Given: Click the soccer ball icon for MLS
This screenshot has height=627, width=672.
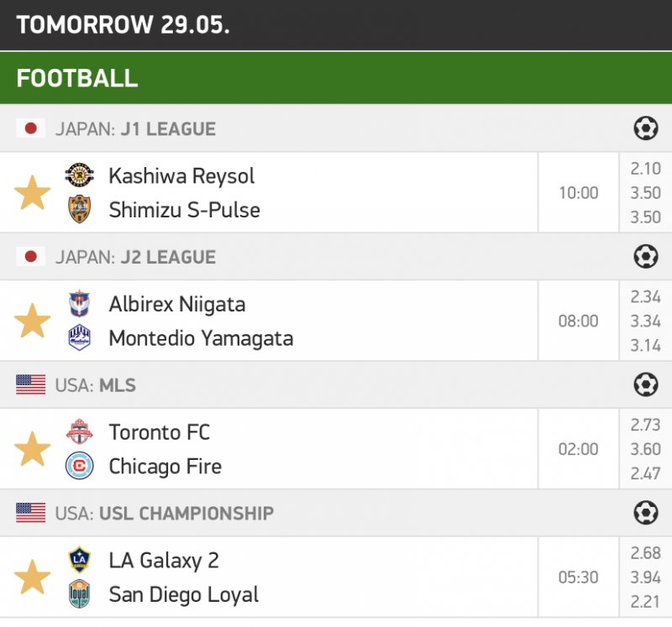Looking at the screenshot, I should point(645,384).
